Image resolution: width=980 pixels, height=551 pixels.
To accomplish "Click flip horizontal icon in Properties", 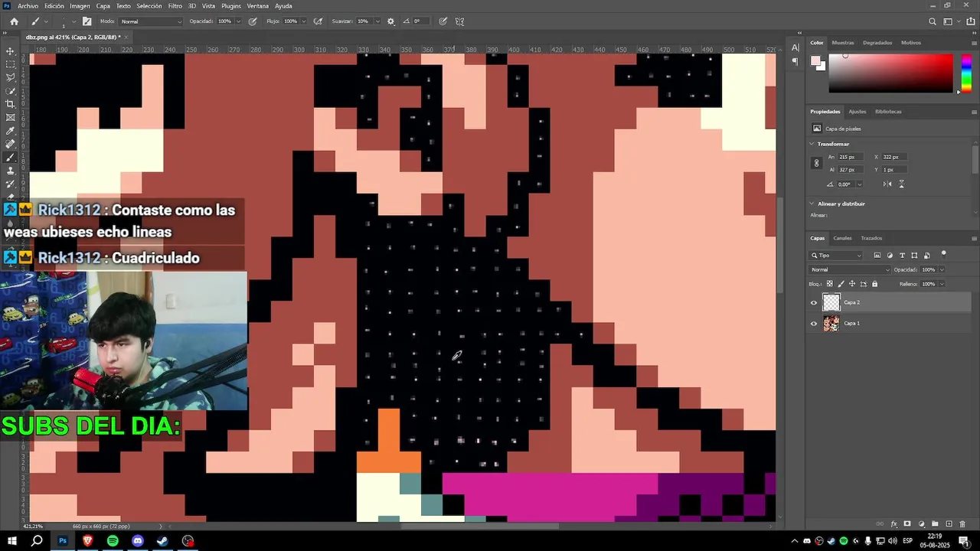I will tap(887, 184).
